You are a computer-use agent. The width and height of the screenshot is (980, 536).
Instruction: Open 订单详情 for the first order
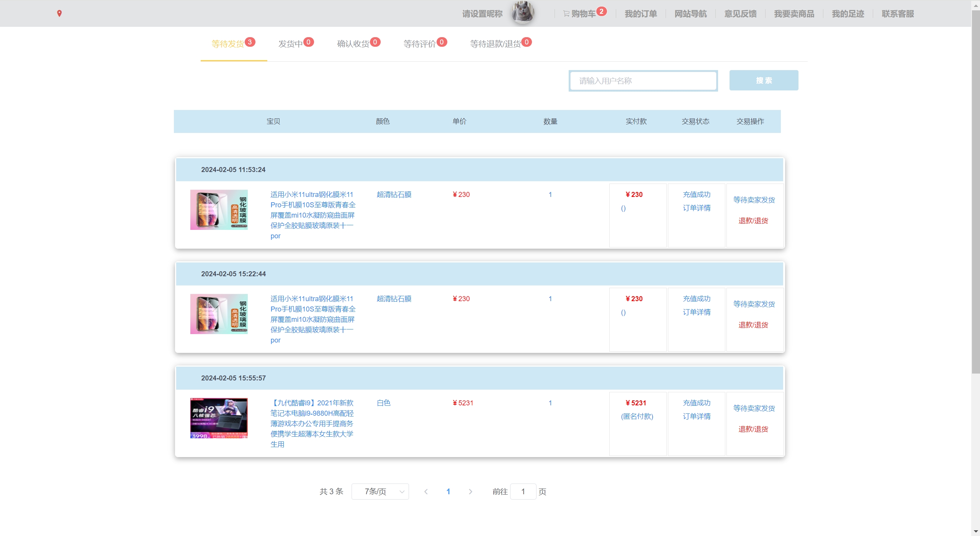[697, 208]
